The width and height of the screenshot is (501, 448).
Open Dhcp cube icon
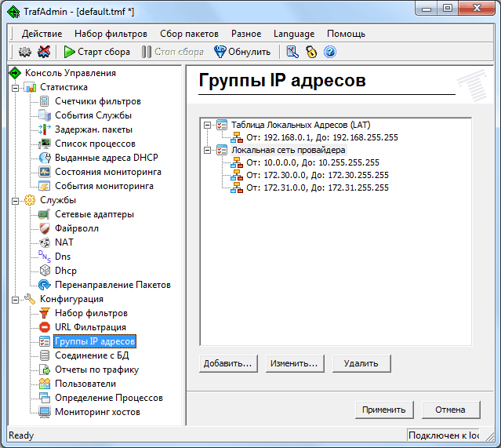coord(45,271)
